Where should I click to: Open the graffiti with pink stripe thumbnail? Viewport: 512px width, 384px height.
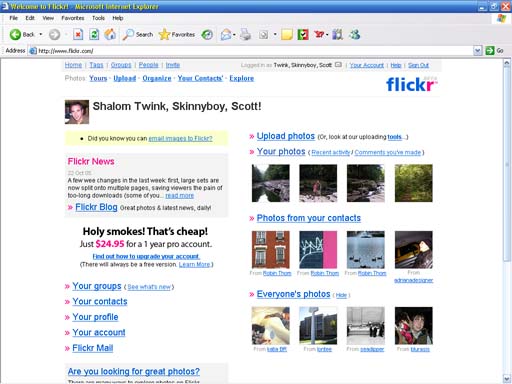coord(318,250)
